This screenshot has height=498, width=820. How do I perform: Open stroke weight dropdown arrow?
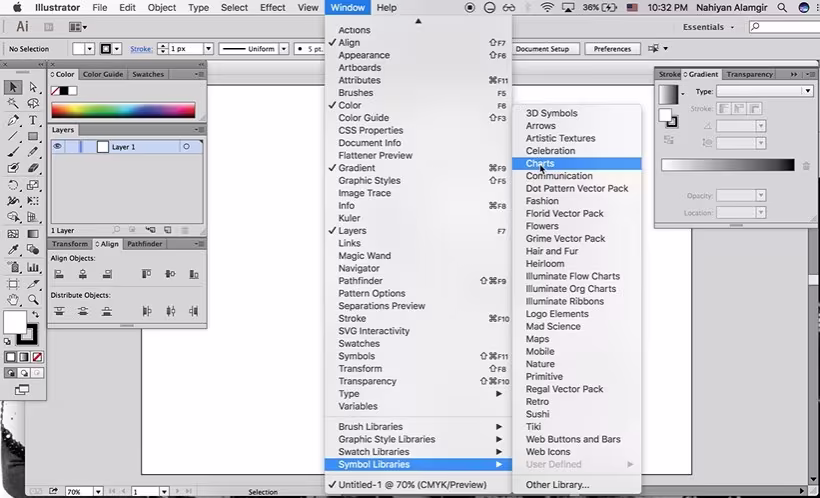pyautogui.click(x=208, y=49)
